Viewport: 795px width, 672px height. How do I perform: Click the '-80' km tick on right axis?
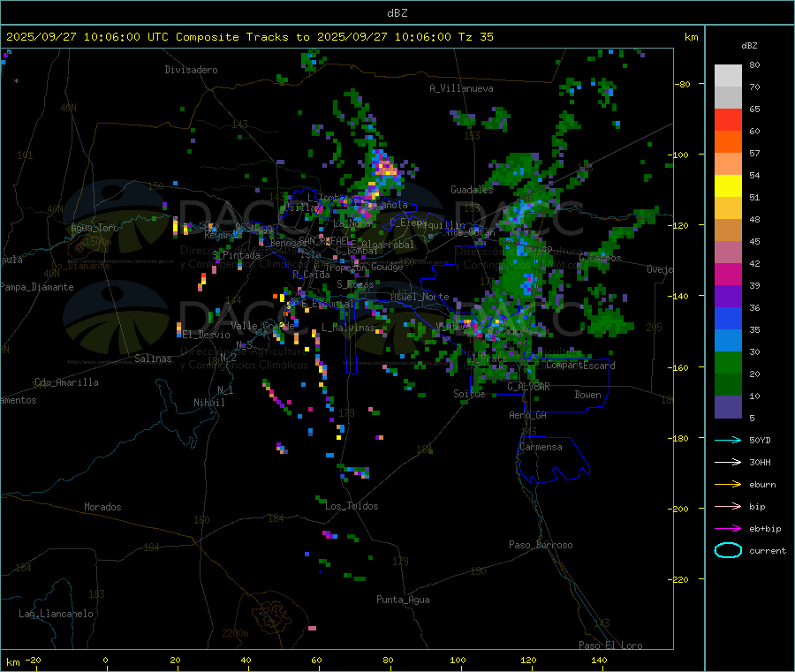click(x=681, y=84)
